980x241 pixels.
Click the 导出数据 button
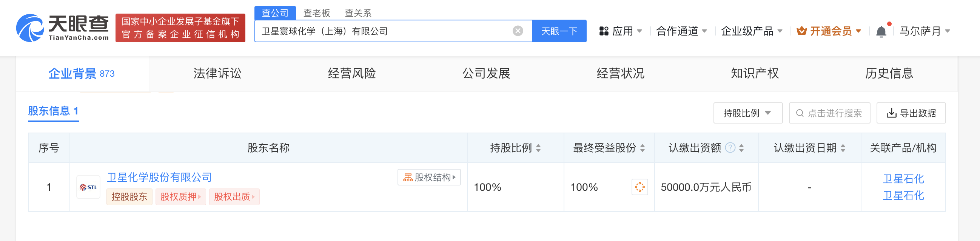coord(911,113)
